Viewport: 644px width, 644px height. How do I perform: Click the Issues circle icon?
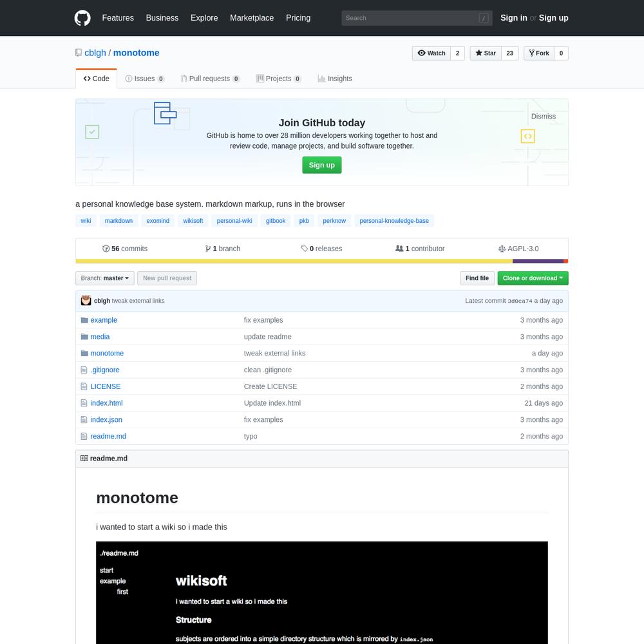coord(129,79)
